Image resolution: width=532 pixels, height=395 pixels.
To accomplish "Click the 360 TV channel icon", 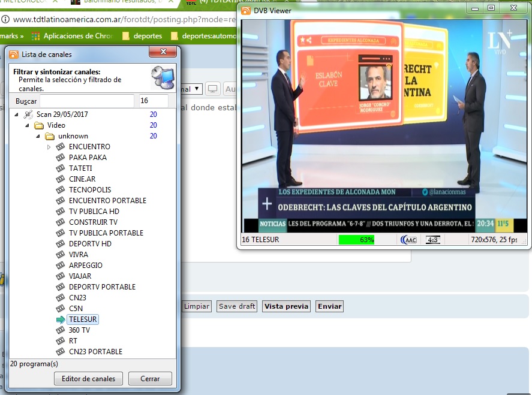I will pyautogui.click(x=61, y=330).
